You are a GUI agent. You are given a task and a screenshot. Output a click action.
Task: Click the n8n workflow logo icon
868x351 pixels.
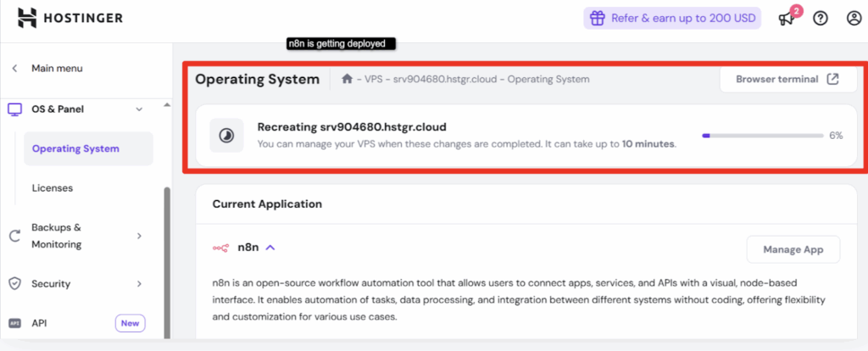point(221,248)
